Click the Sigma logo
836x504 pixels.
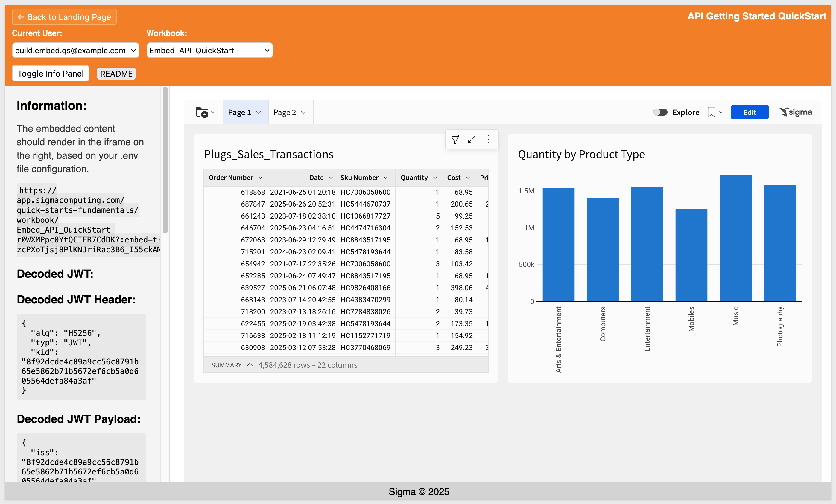(x=795, y=112)
